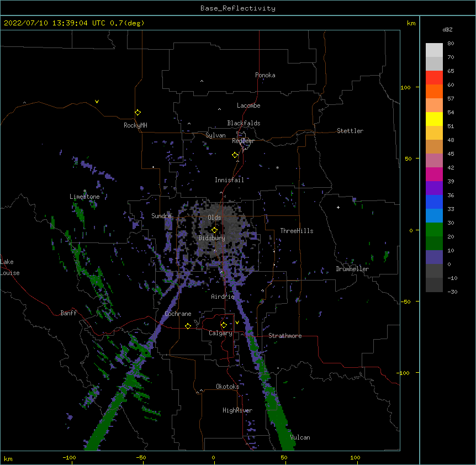
Task: Click the Base_Reflectivity title
Action: pyautogui.click(x=238, y=8)
